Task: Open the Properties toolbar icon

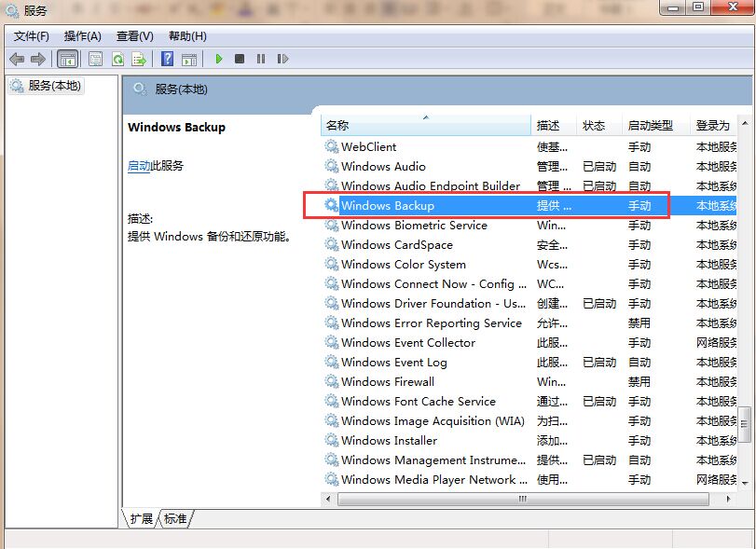Action: (95, 60)
